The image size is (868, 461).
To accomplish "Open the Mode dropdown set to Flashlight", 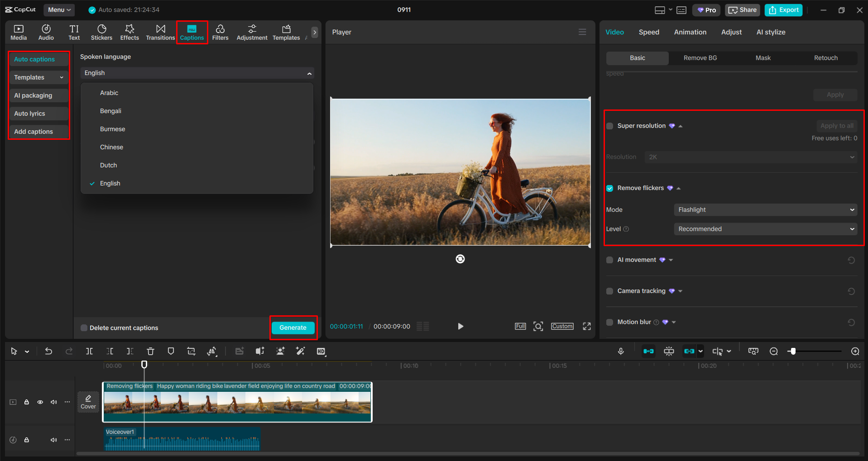I will [x=765, y=210].
